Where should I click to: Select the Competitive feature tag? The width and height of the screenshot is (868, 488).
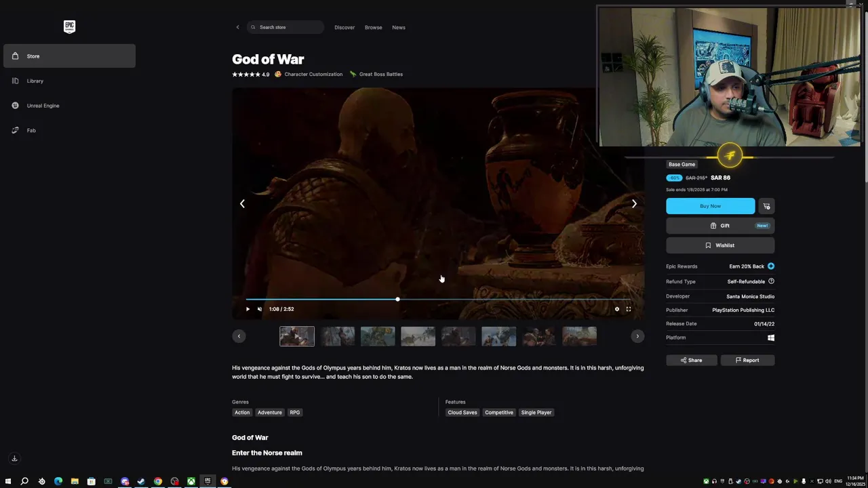pyautogui.click(x=499, y=412)
